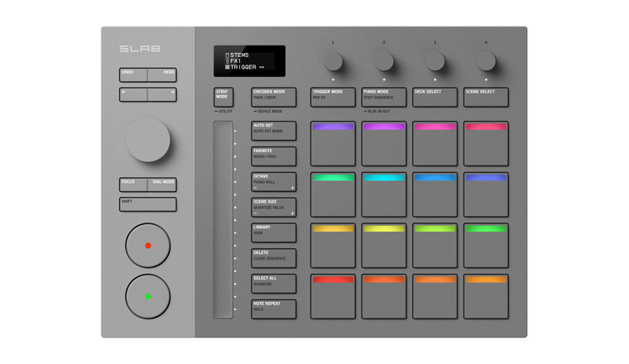Select the Piano Mode step sequence button
The width and height of the screenshot is (629, 364).
(x=384, y=97)
